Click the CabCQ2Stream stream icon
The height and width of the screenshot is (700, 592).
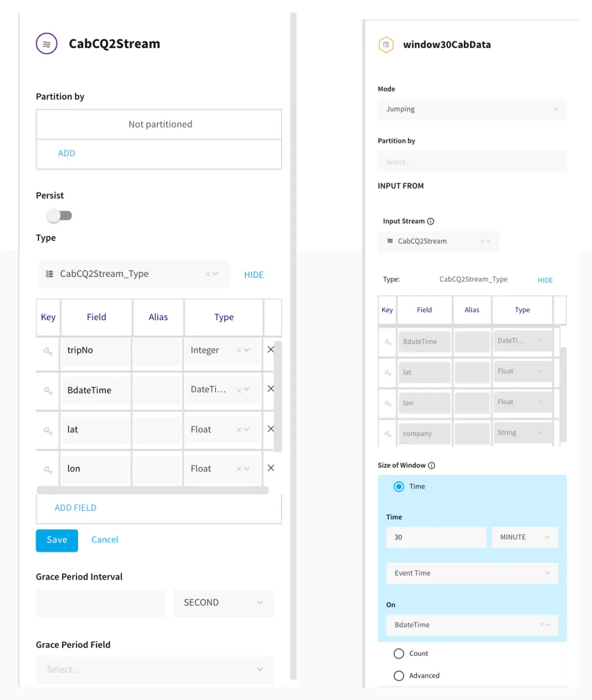pyautogui.click(x=47, y=44)
